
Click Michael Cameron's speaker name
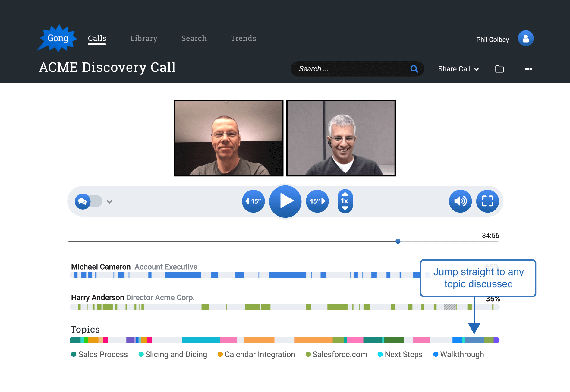click(x=101, y=267)
